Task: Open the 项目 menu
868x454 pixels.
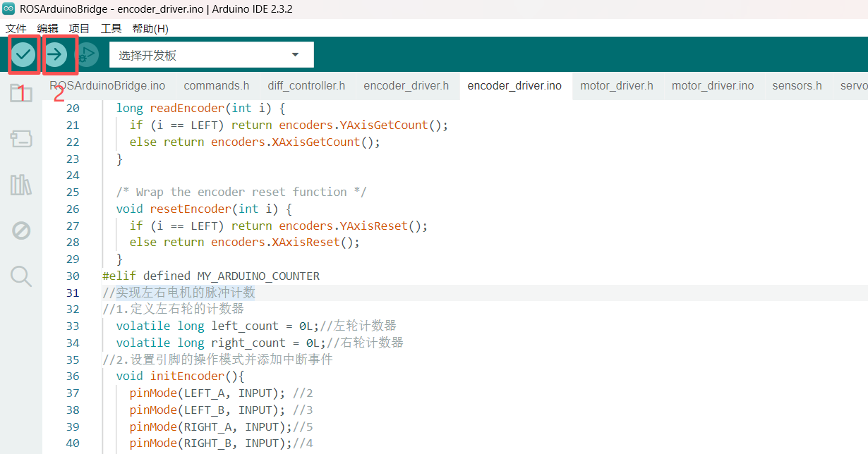Action: [x=79, y=29]
